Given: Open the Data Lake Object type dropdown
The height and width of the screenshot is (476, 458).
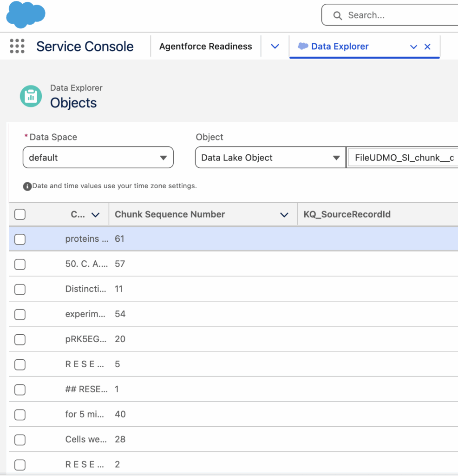Looking at the screenshot, I should point(270,158).
